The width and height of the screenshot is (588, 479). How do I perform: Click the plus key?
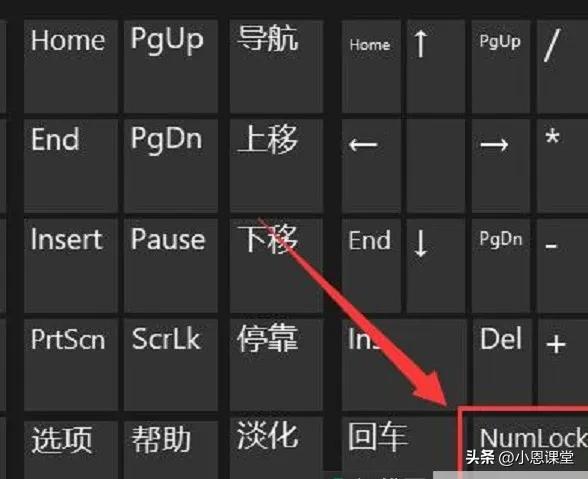click(x=562, y=365)
